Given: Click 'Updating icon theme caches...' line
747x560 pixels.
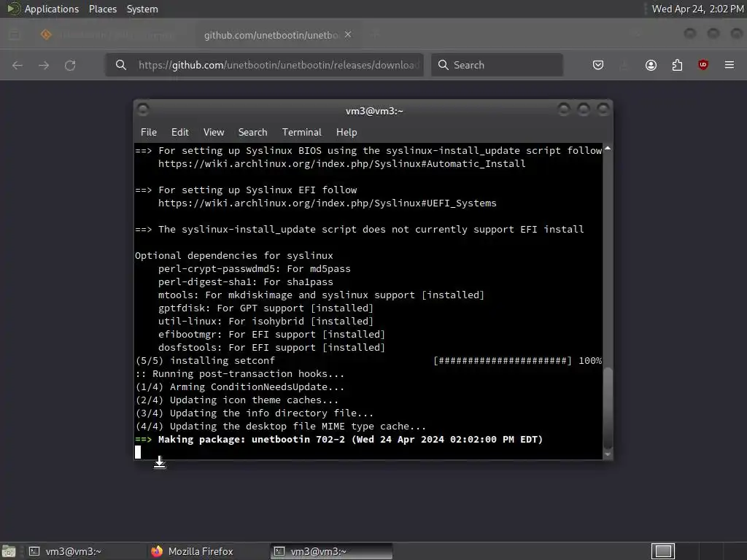Looking at the screenshot, I should pyautogui.click(x=237, y=400).
